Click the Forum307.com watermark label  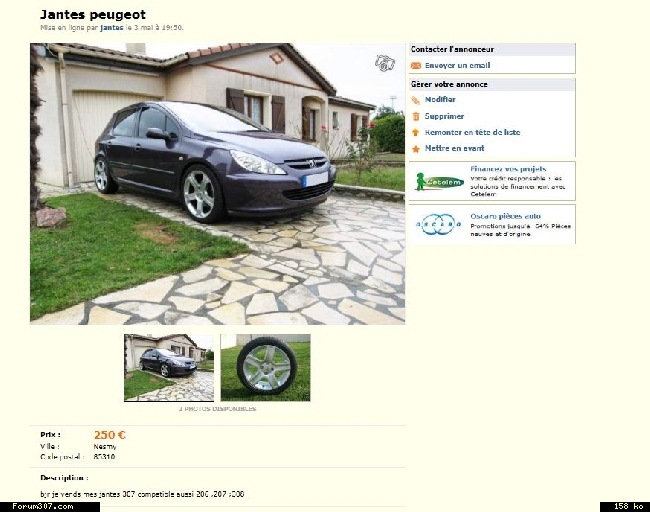pyautogui.click(x=43, y=506)
